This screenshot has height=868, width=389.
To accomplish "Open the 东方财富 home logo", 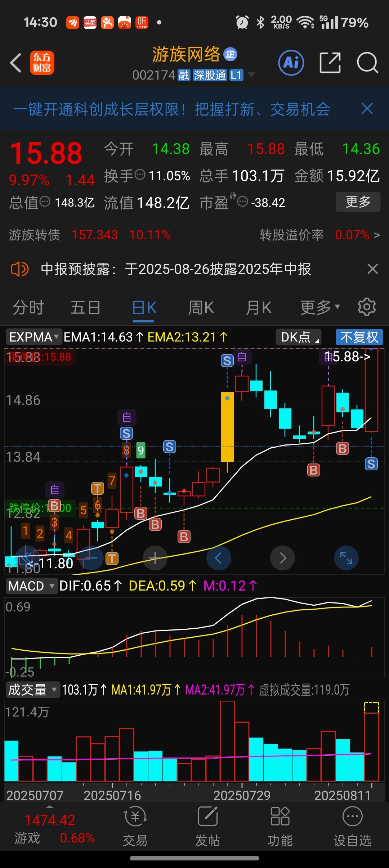I will click(42, 63).
